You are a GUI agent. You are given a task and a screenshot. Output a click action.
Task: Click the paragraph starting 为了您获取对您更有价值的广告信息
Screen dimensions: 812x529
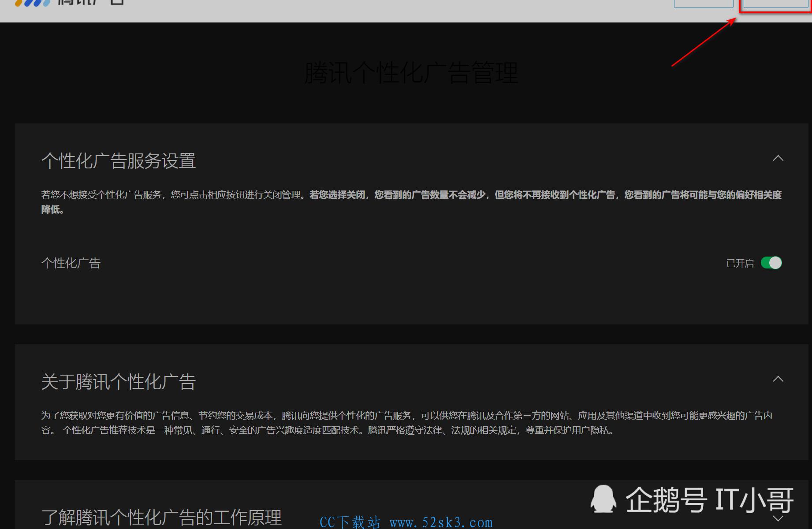pyautogui.click(x=406, y=423)
